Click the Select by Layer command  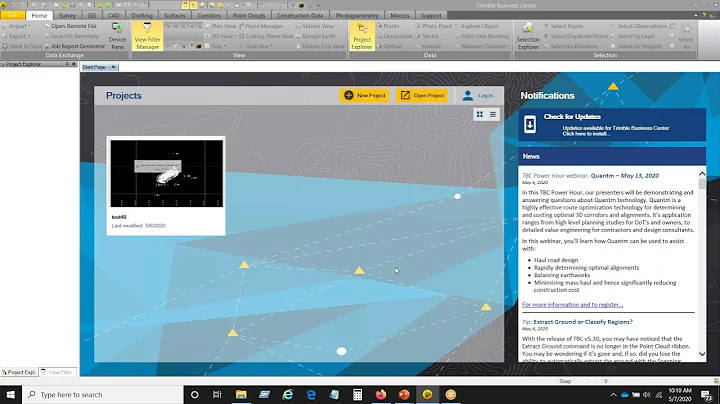[x=632, y=36]
